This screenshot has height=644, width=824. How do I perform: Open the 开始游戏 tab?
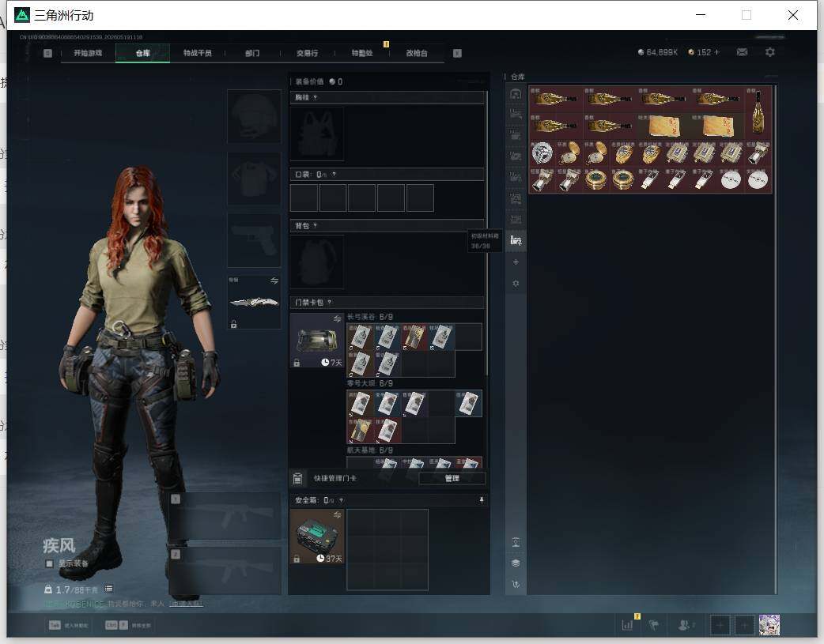(x=88, y=53)
